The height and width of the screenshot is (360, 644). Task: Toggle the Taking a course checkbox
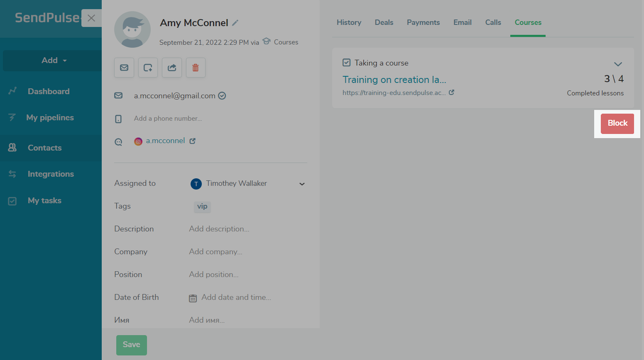point(346,63)
